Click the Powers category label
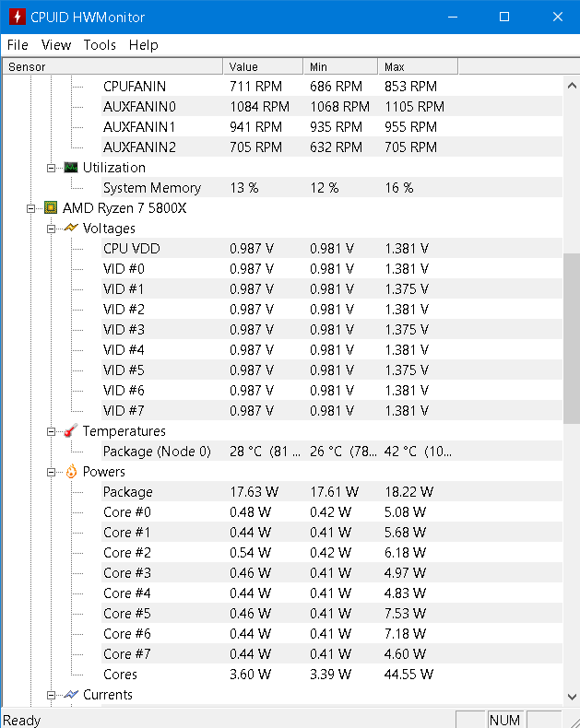 click(103, 472)
